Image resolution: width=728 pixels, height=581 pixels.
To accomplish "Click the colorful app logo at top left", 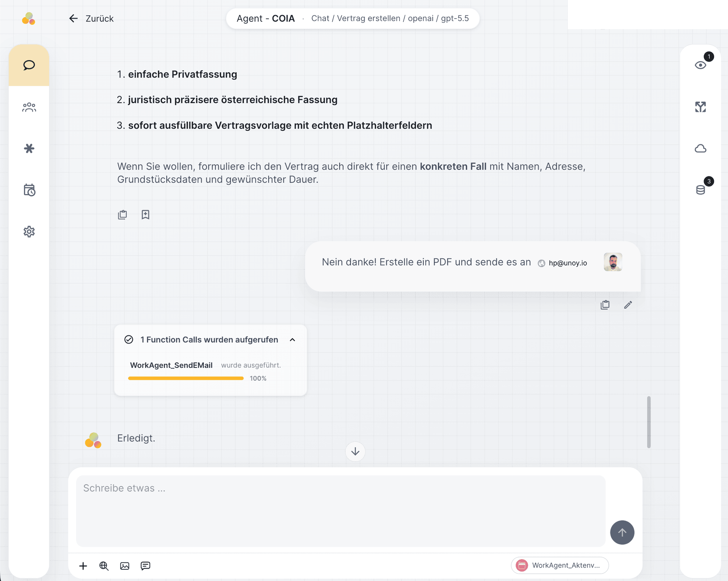I will (28, 19).
